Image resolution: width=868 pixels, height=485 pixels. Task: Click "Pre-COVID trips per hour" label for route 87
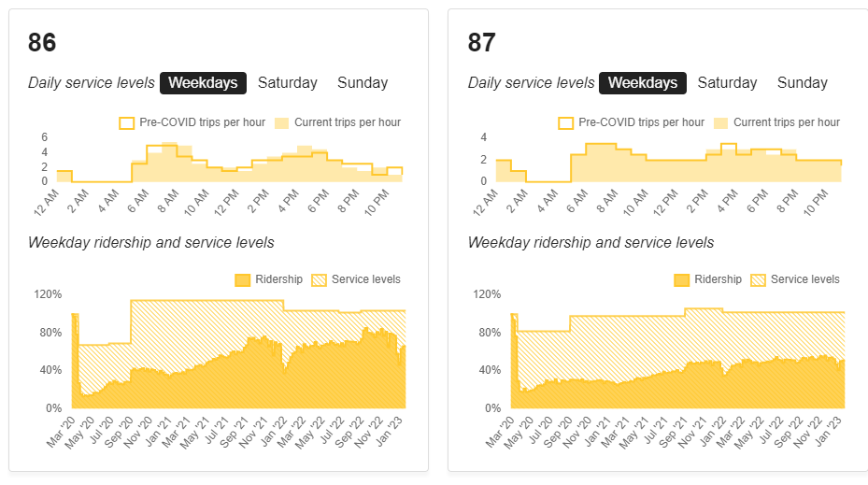[641, 122]
